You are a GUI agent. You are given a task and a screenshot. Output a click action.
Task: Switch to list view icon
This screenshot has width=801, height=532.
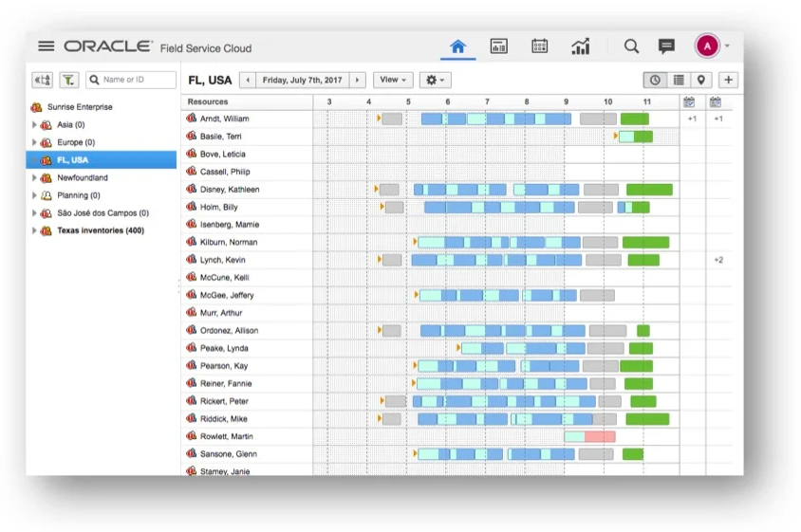click(679, 81)
